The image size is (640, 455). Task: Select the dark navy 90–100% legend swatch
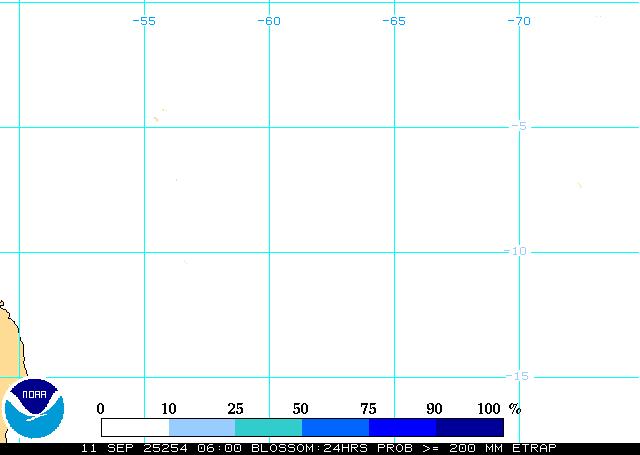click(469, 427)
